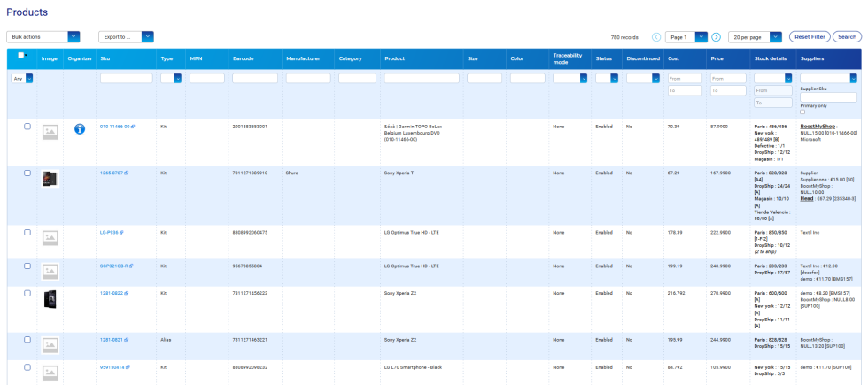868x385 pixels.
Task: Click the Reset Filter button
Action: (x=809, y=37)
